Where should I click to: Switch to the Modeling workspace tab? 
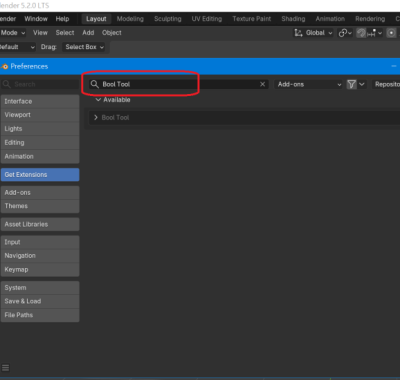(130, 19)
